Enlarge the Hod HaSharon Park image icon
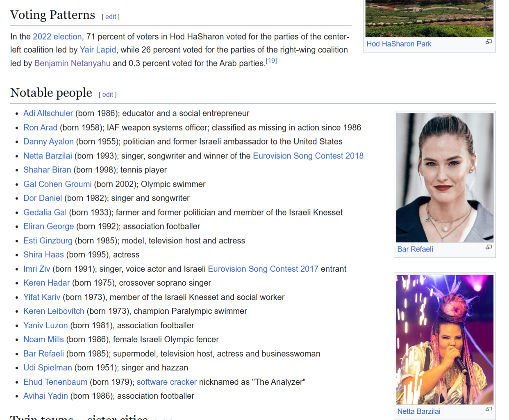 click(489, 42)
